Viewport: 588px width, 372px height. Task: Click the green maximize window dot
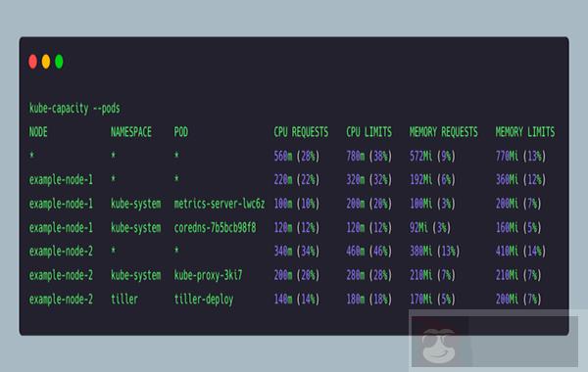click(59, 62)
